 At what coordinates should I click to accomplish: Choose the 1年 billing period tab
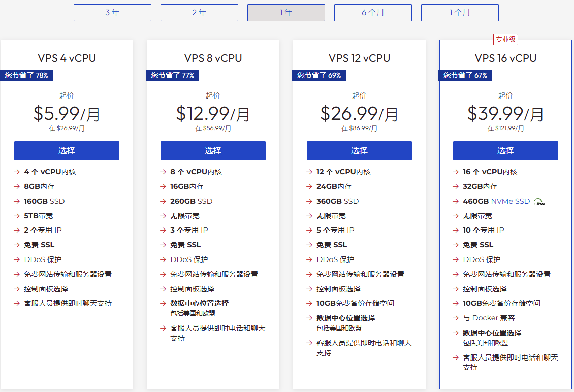click(286, 13)
